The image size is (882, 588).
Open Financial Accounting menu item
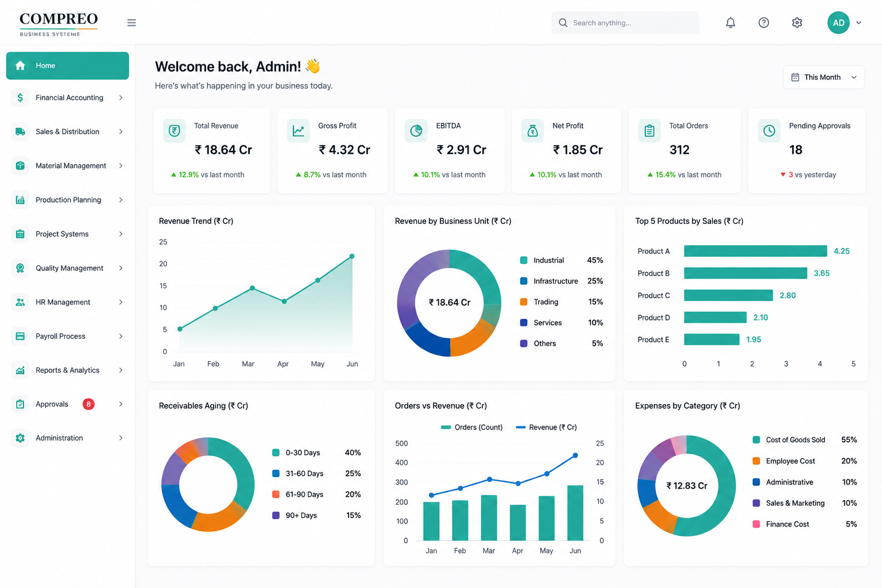click(68, 98)
